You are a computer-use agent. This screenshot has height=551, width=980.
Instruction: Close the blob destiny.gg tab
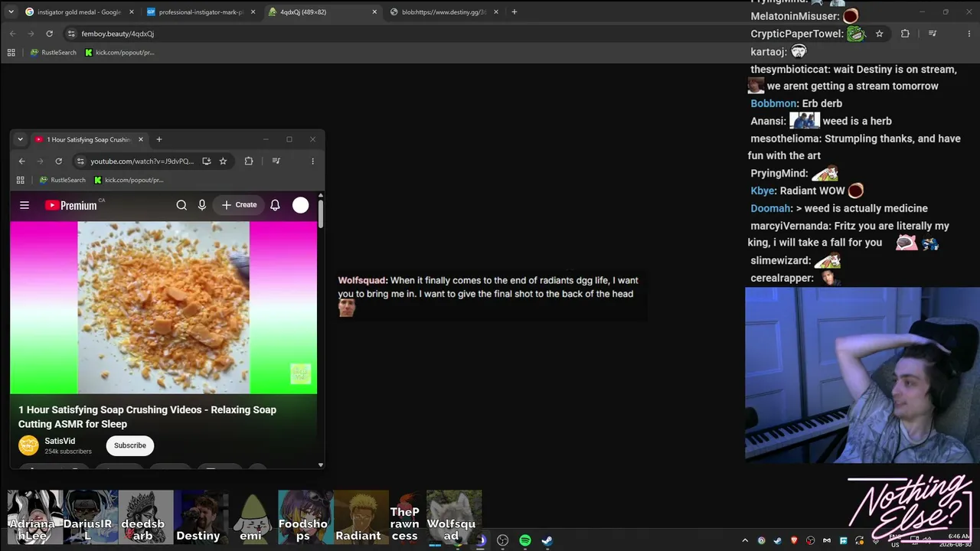(x=496, y=12)
